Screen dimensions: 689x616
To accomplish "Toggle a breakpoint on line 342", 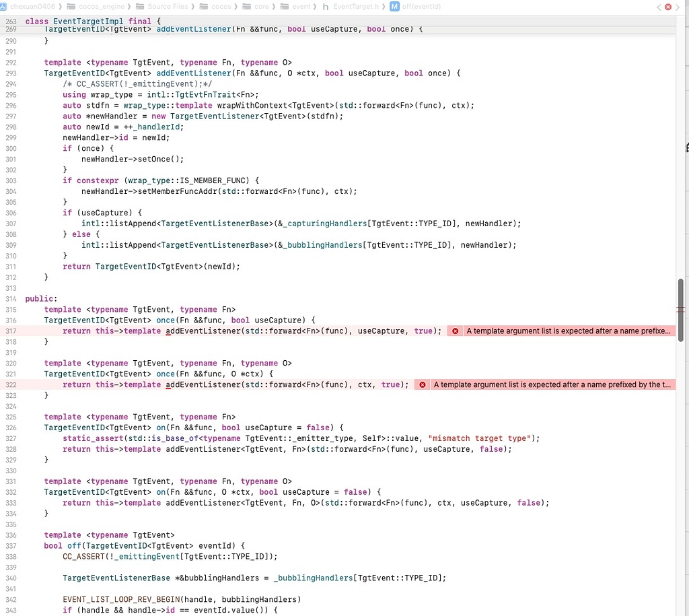I will [10, 599].
